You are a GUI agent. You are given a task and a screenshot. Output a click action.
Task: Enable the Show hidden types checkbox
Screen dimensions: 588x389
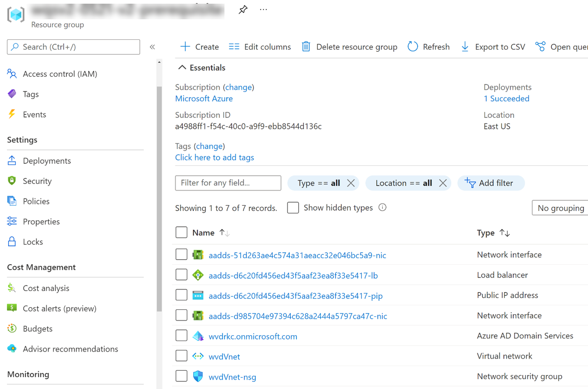click(293, 208)
